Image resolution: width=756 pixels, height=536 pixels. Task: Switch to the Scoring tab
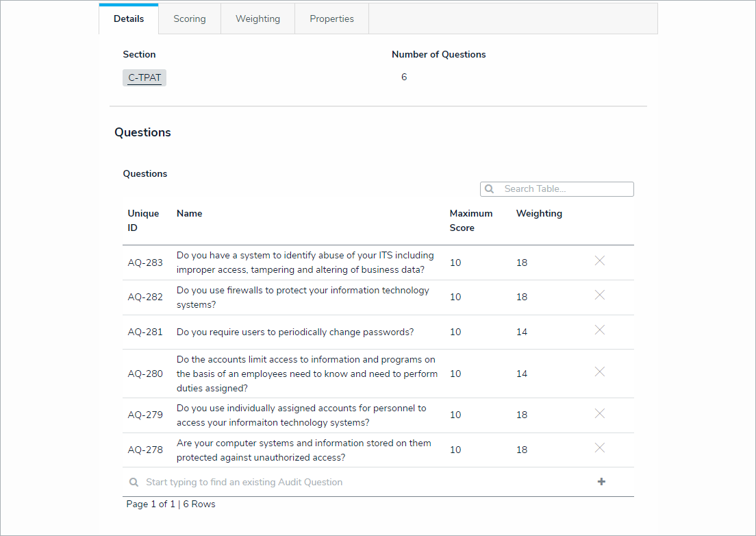[x=190, y=19]
